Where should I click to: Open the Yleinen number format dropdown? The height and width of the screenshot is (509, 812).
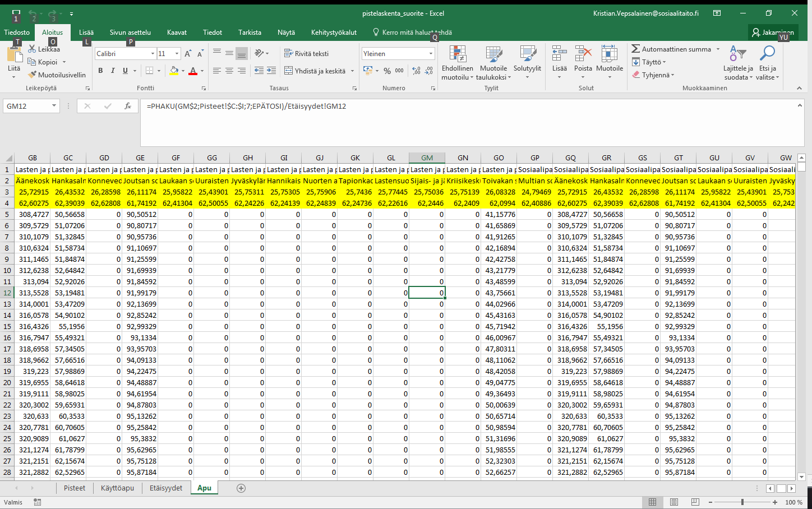click(x=431, y=54)
